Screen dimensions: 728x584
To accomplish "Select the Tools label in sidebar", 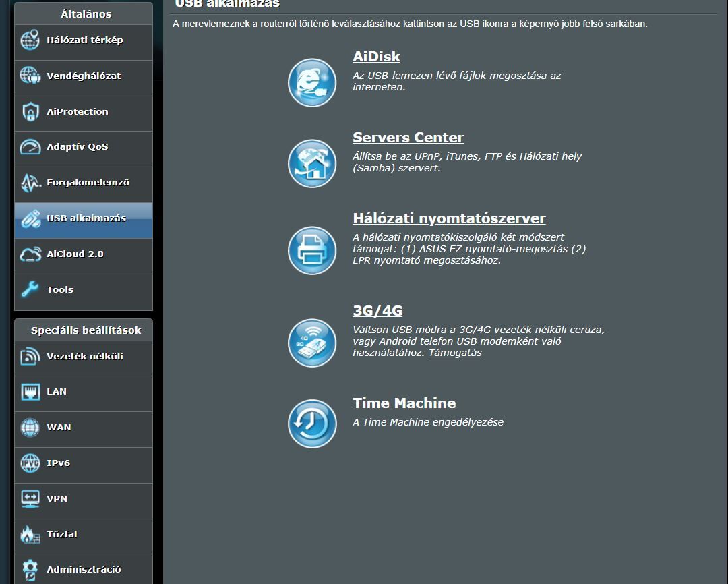I will pos(60,289).
